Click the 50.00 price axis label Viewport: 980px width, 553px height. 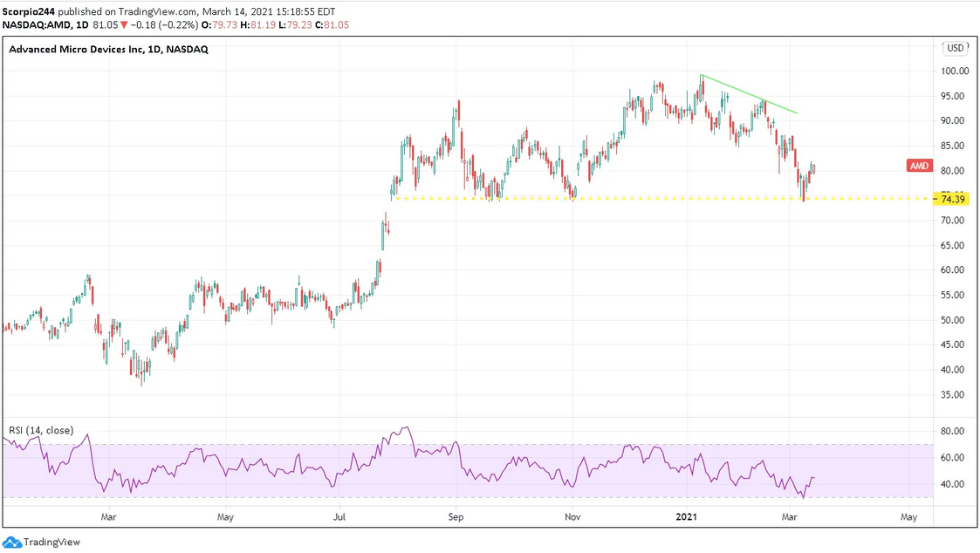pyautogui.click(x=952, y=320)
